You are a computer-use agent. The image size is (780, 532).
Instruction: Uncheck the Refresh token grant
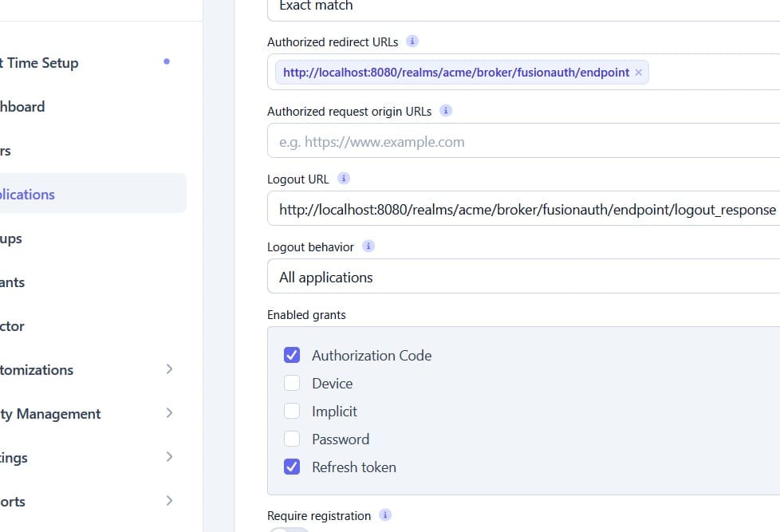tap(292, 467)
